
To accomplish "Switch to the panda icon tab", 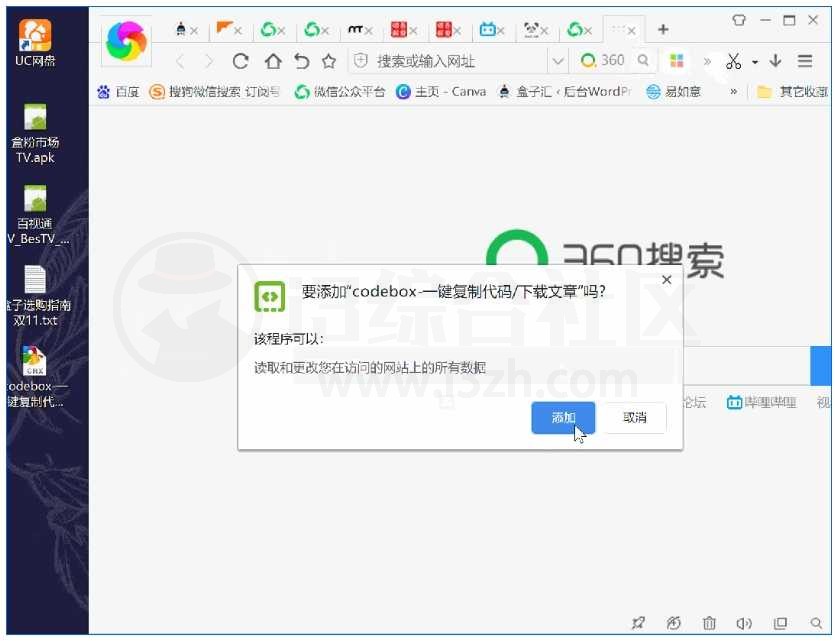I will pyautogui.click(x=531, y=29).
